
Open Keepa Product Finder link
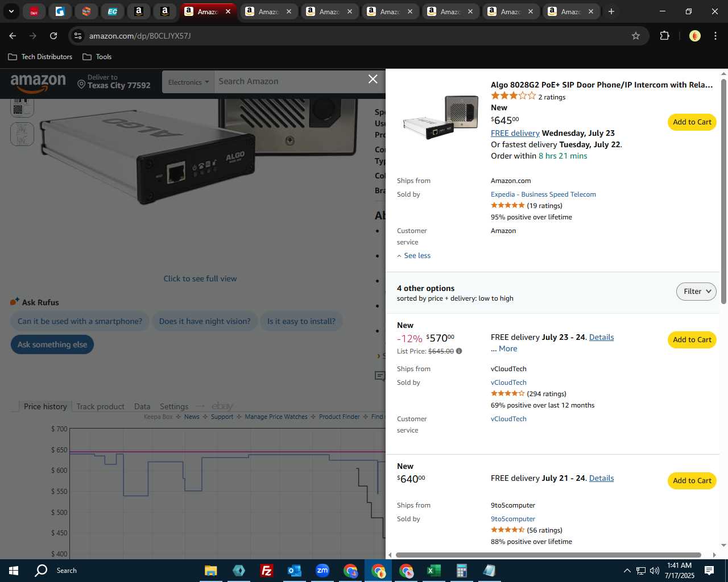click(x=339, y=417)
